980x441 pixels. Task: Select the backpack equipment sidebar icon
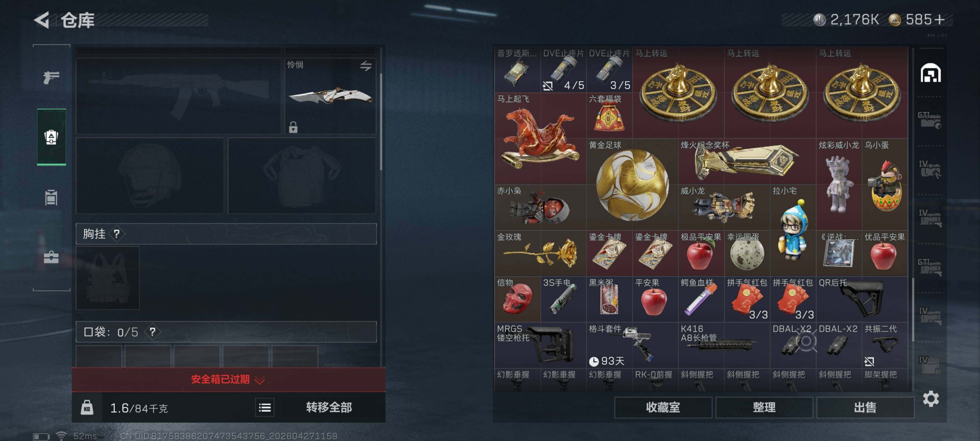[51, 137]
